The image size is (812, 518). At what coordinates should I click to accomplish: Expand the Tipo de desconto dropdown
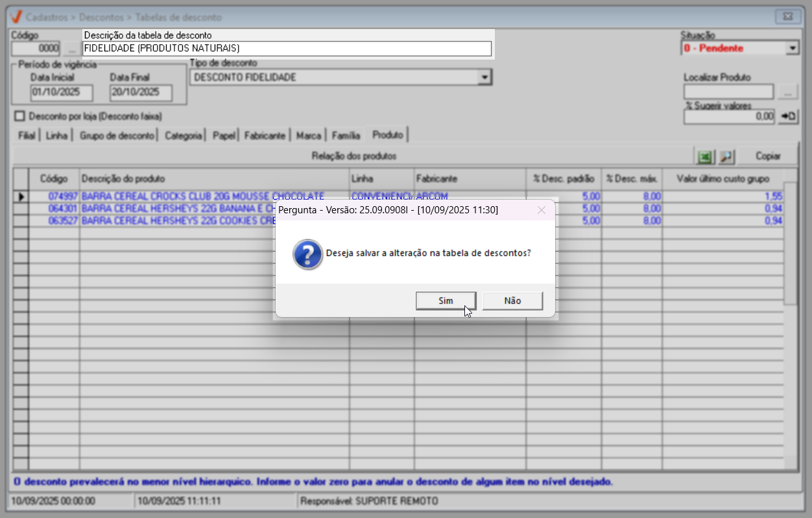[x=484, y=78]
